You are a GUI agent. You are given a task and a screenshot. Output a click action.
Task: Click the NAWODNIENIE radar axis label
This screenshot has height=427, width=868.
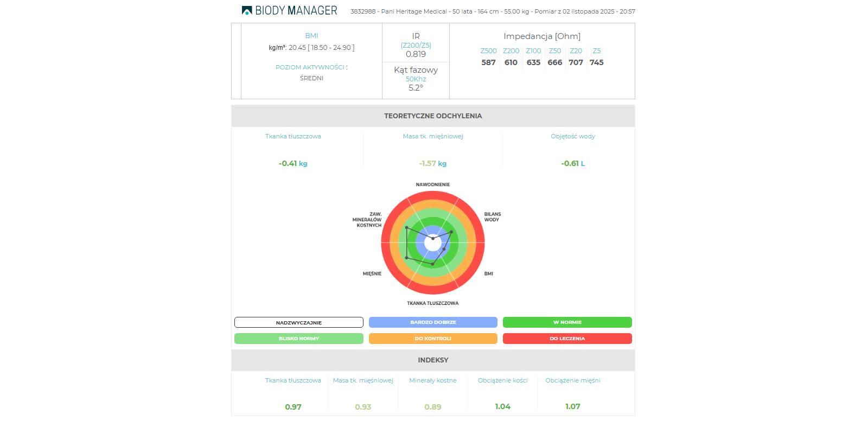click(433, 184)
